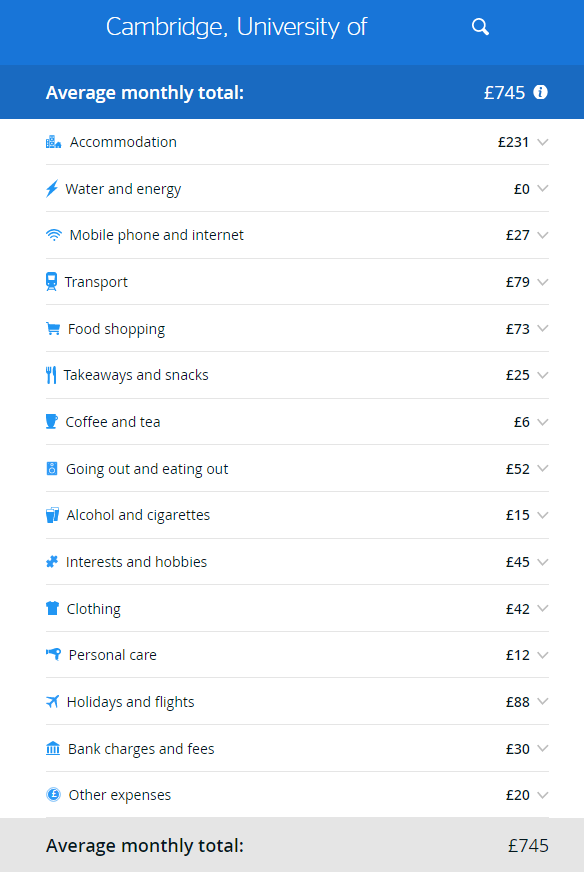Select the Coffee and tea label
This screenshot has width=584, height=872.
coord(113,422)
